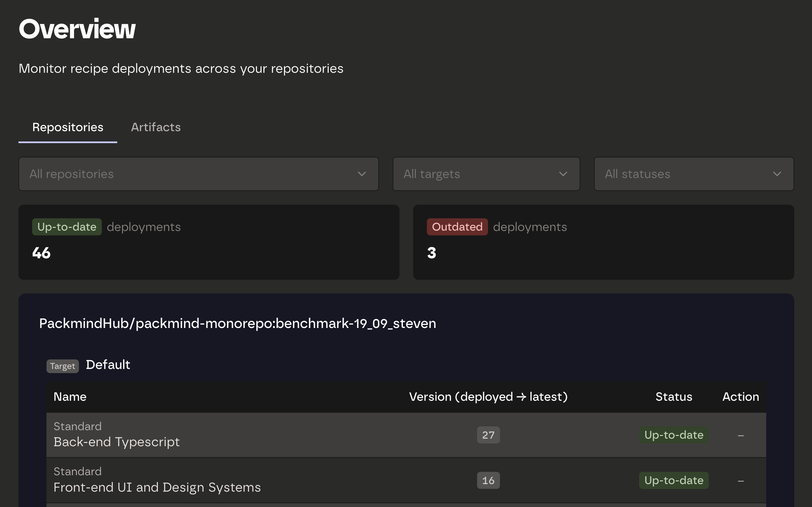Click Up-to-date status of Back-end Typescript

pos(674,435)
